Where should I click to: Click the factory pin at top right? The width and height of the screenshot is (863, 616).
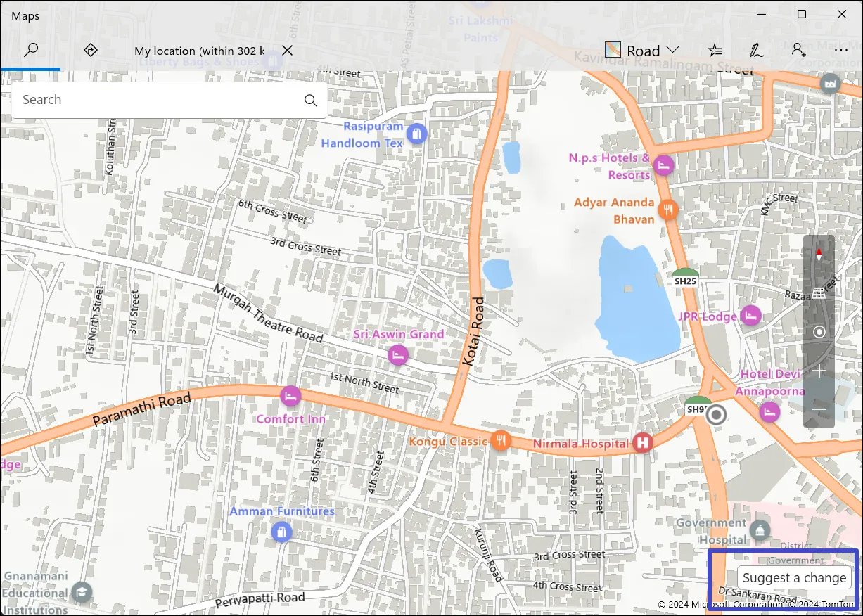pos(831,84)
